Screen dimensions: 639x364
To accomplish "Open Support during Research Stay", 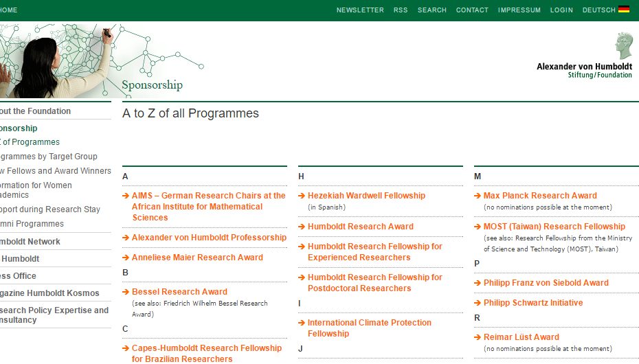I will click(x=50, y=209).
